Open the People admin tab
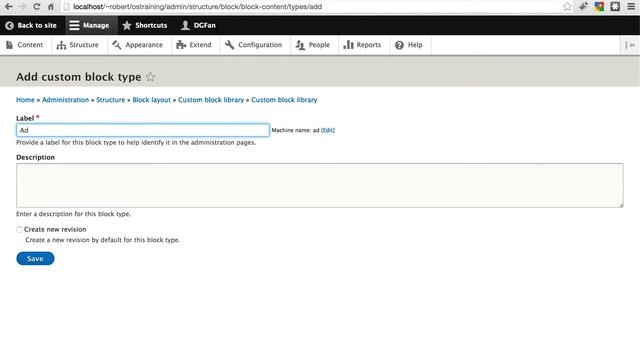Image resolution: width=640 pixels, height=360 pixels. coord(313,45)
